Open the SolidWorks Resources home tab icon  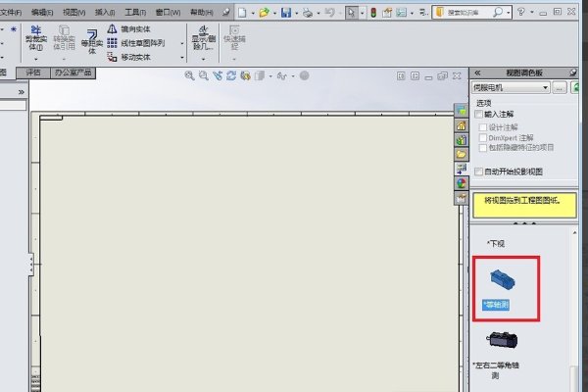(462, 125)
